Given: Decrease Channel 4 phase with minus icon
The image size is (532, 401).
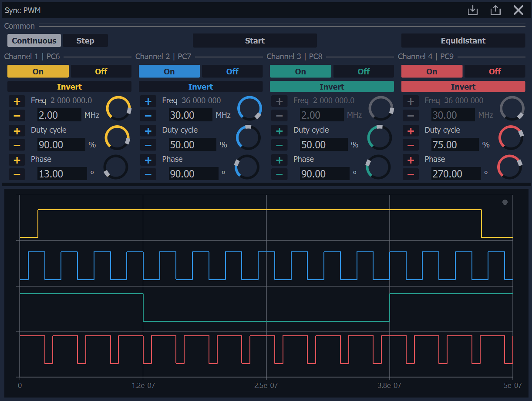Looking at the screenshot, I should 411,175.
